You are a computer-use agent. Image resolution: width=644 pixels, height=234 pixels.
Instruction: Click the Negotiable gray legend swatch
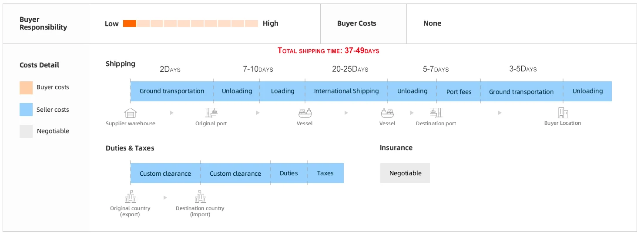[x=26, y=131]
